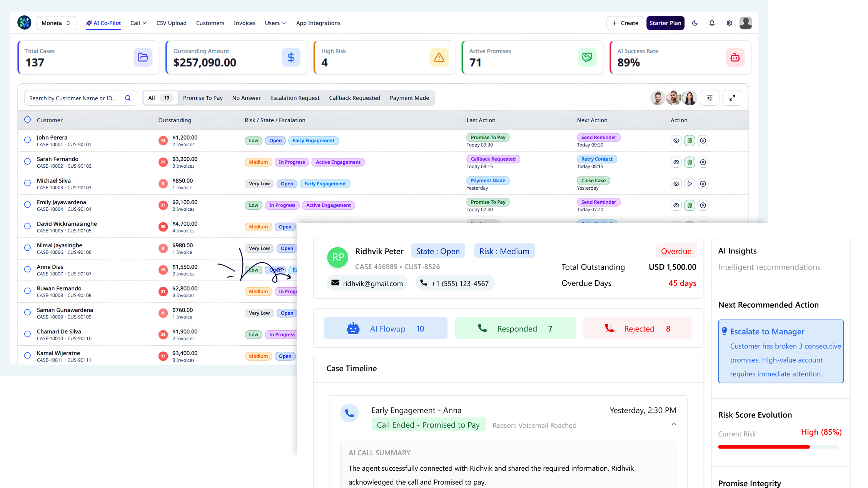This screenshot has height=488, width=868.
Task: Click filter sliders icon above table
Action: click(709, 98)
